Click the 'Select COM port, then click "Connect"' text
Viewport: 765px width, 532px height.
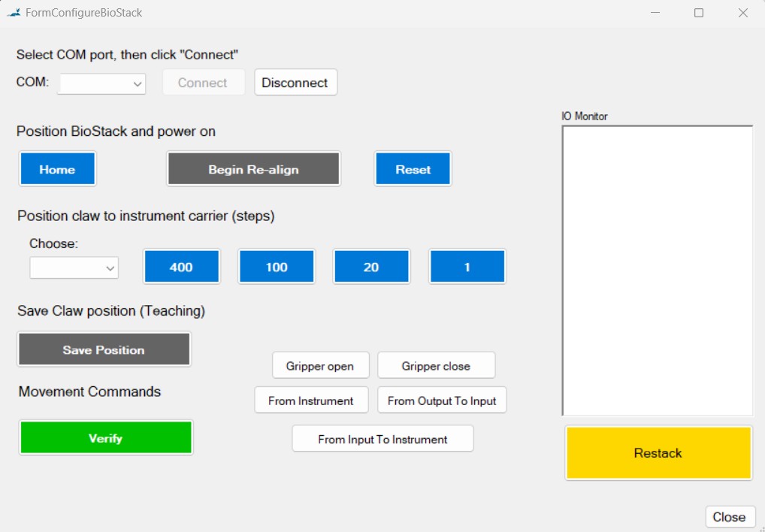click(x=127, y=55)
